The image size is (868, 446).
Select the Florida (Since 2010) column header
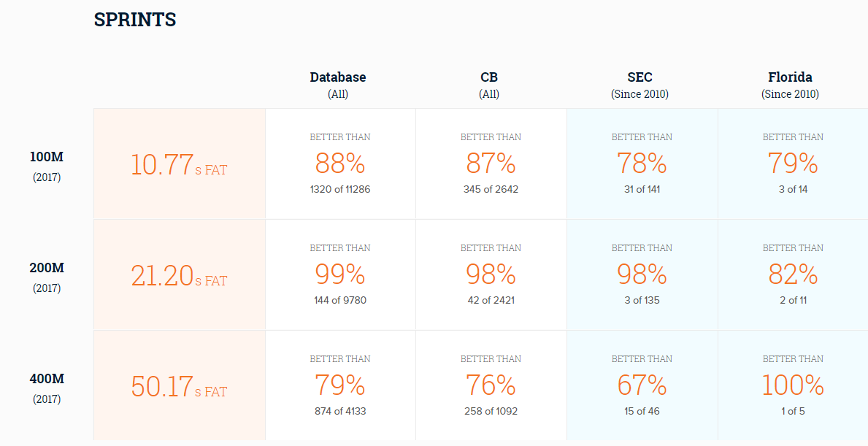(790, 85)
